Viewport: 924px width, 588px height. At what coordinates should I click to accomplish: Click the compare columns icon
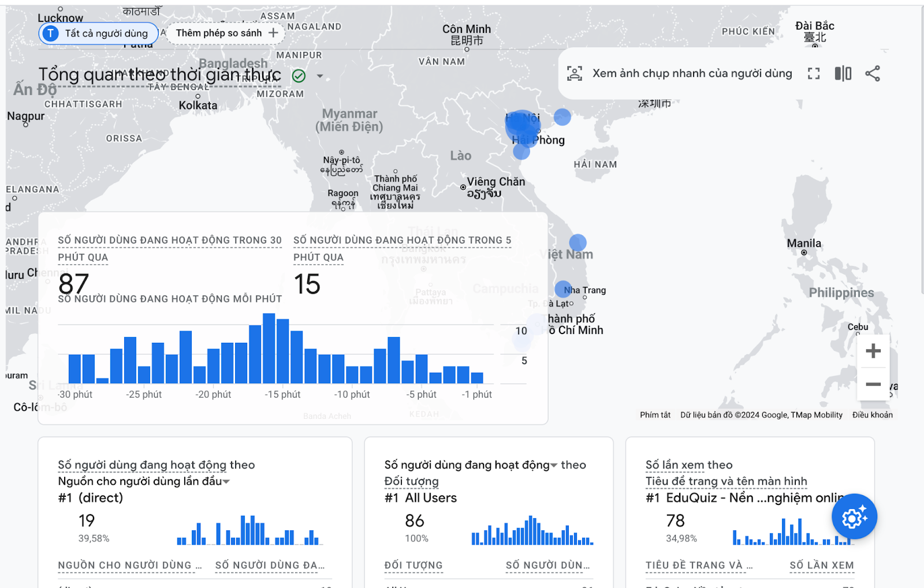click(843, 73)
